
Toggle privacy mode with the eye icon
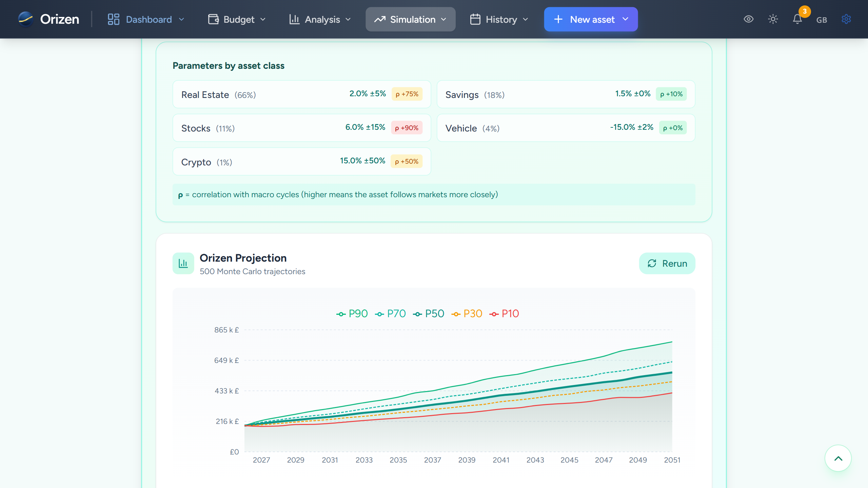tap(748, 19)
